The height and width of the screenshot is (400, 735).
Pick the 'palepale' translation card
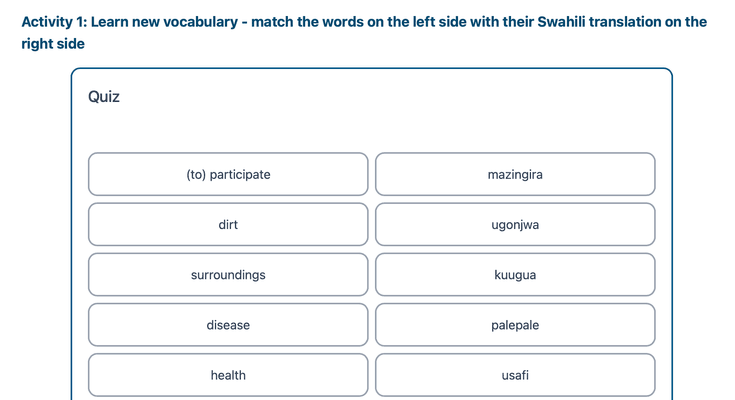(515, 325)
